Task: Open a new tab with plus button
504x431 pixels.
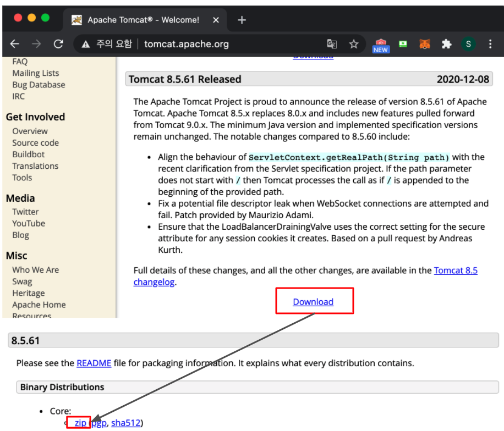Action: pyautogui.click(x=242, y=20)
